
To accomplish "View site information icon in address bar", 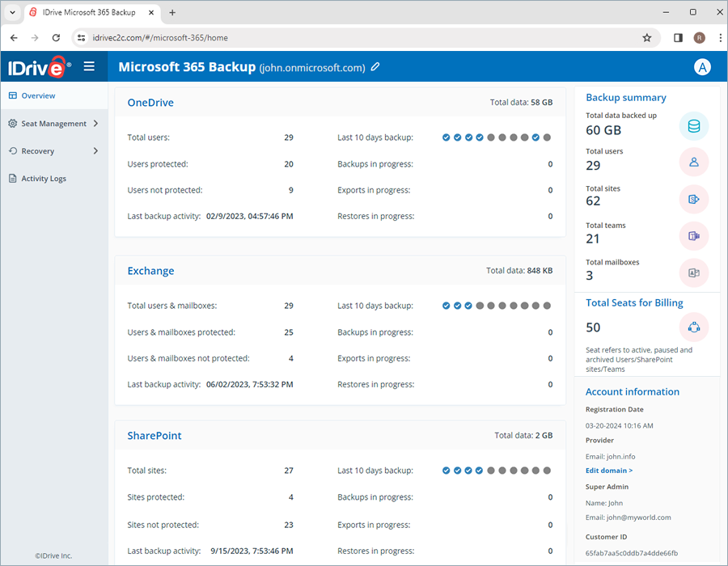I will coord(81,37).
